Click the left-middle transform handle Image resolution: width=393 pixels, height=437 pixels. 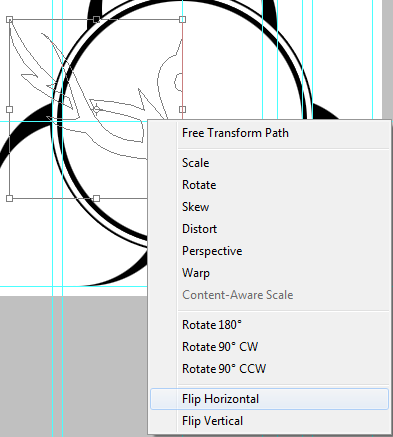10,109
